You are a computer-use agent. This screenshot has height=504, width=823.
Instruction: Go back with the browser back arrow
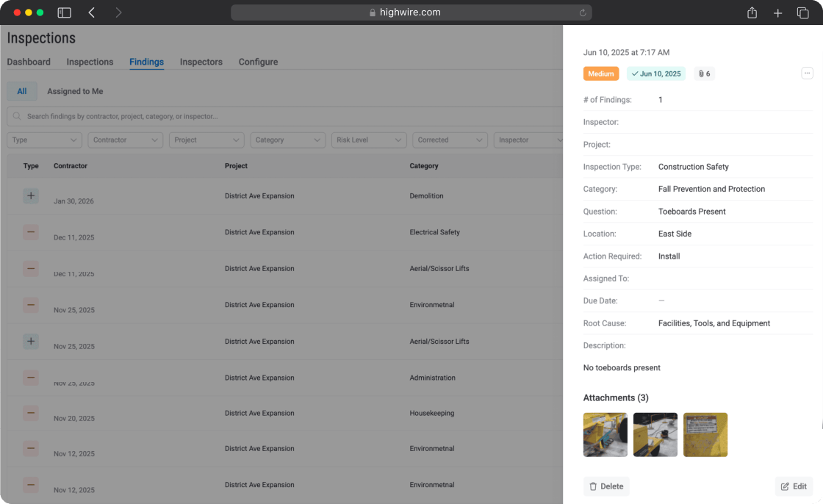(x=92, y=12)
